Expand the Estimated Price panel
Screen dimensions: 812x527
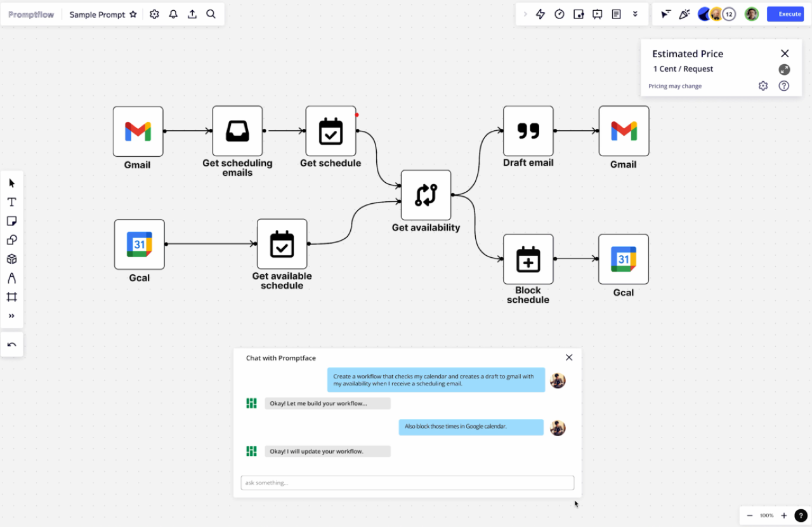point(784,69)
